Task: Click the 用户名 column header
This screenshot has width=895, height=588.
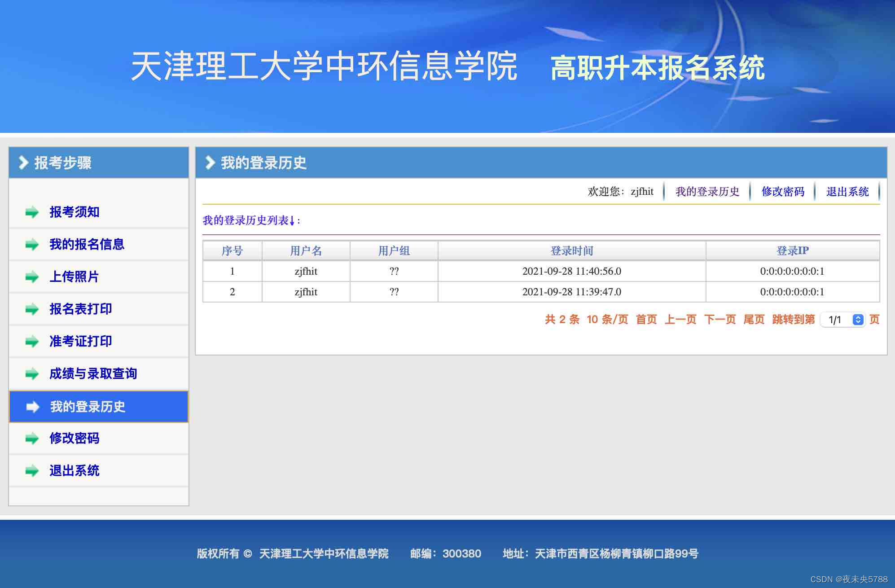Action: click(x=306, y=250)
